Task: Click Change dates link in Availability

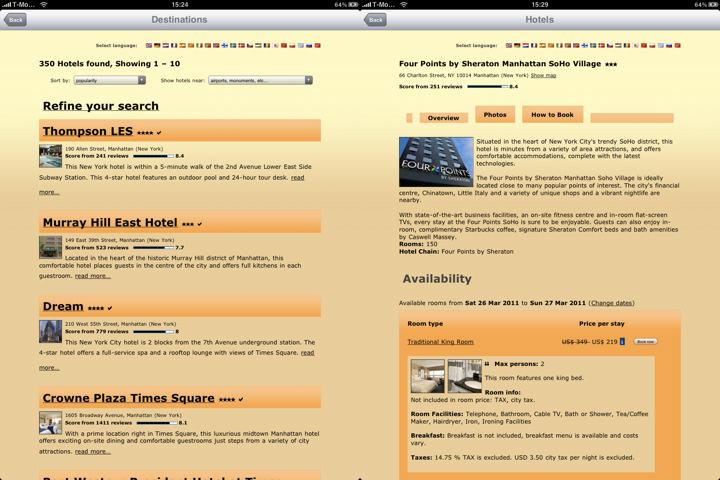Action: pyautogui.click(x=611, y=303)
